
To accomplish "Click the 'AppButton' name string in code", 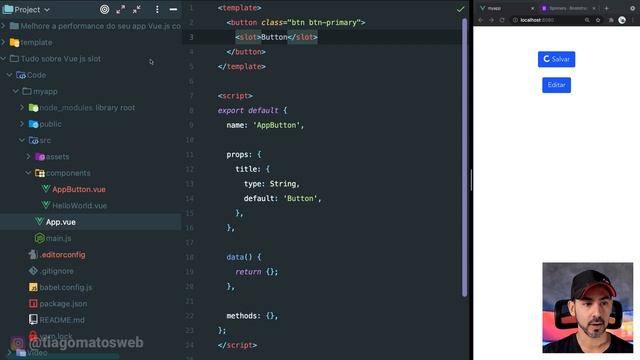I will (278, 125).
